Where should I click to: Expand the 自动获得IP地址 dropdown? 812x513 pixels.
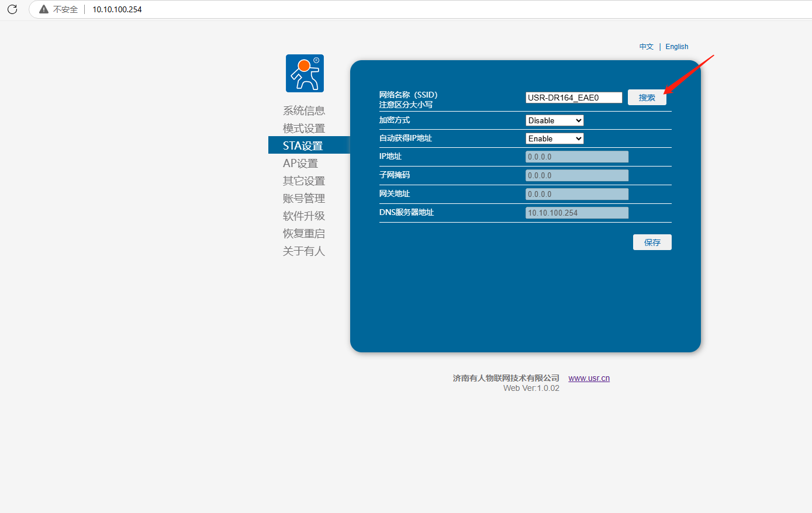click(555, 138)
